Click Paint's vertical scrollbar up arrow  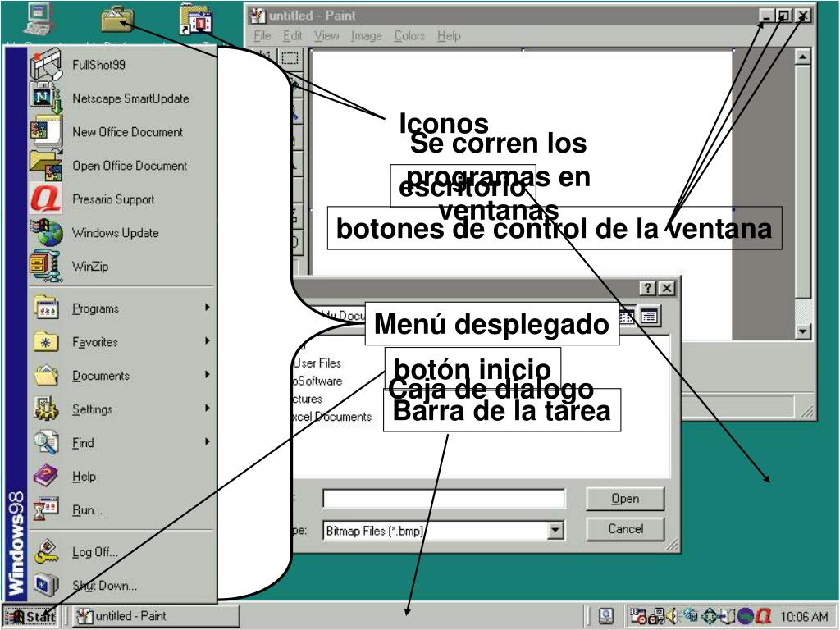tap(802, 57)
